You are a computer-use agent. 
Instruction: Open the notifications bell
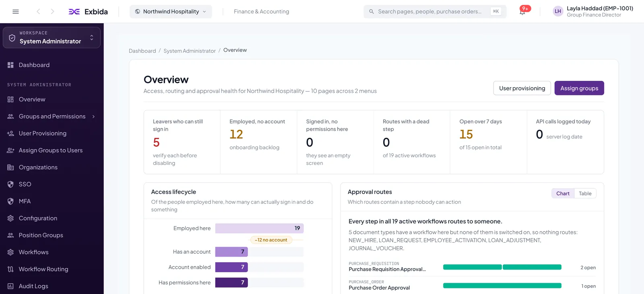point(522,12)
